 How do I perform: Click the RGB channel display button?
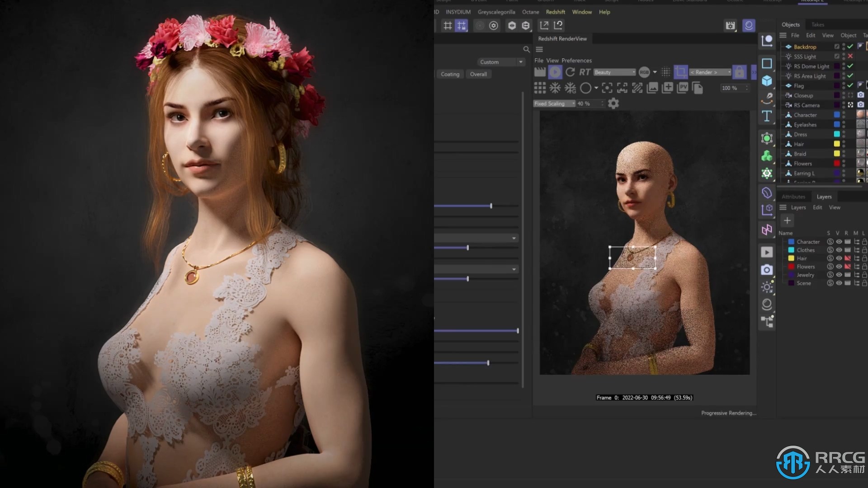click(x=644, y=72)
